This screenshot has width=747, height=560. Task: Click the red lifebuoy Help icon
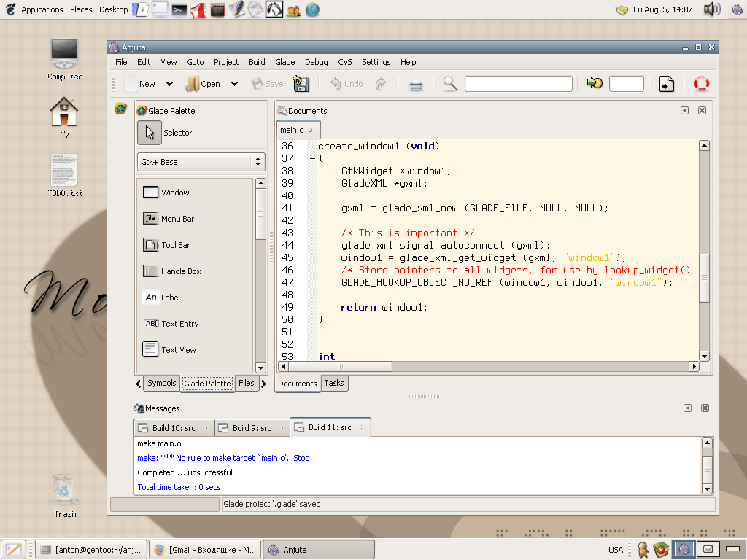pyautogui.click(x=701, y=84)
